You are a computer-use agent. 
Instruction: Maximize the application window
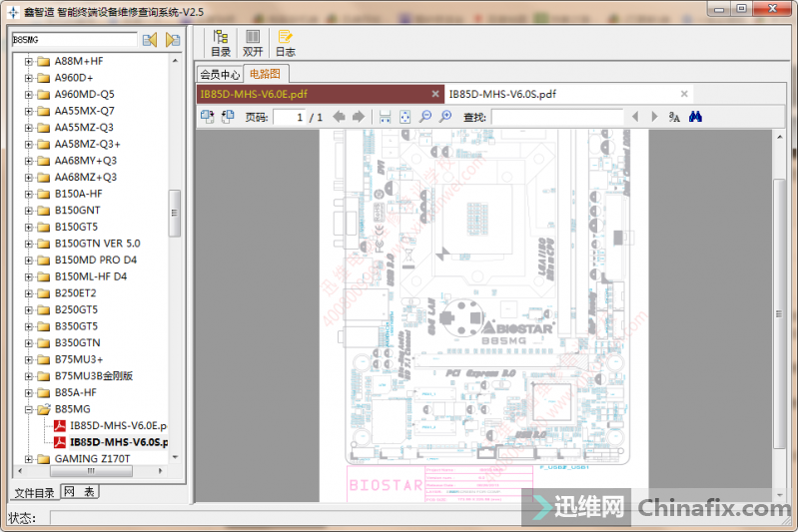[741, 9]
